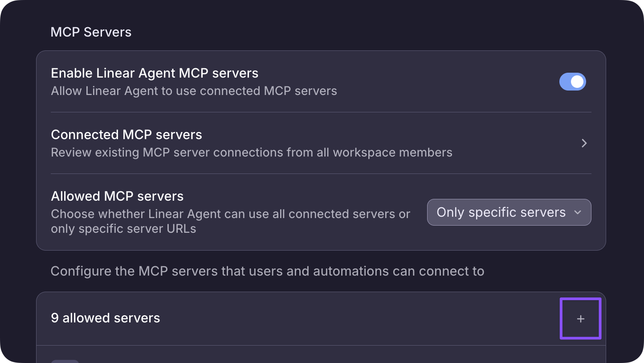Click the white circle inside the enabled toggle
The image size is (644, 363).
(x=578, y=82)
